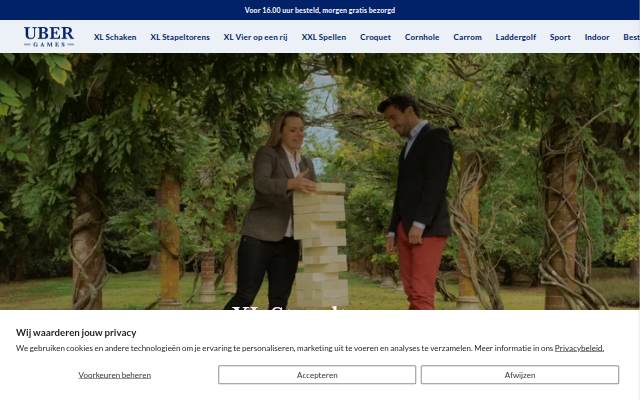Screen dimensions: 640x400
Task: Go to XL Vier op een rij
Action: [x=256, y=37]
